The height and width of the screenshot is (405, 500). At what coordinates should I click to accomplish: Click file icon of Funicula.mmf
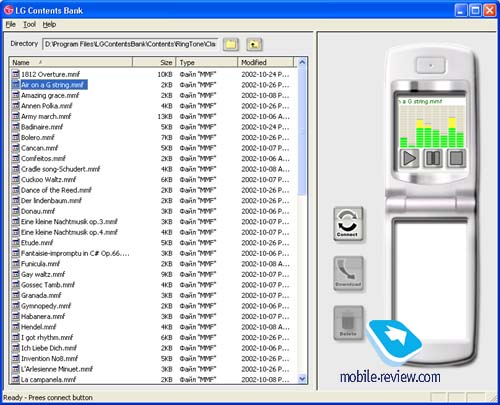point(16,263)
